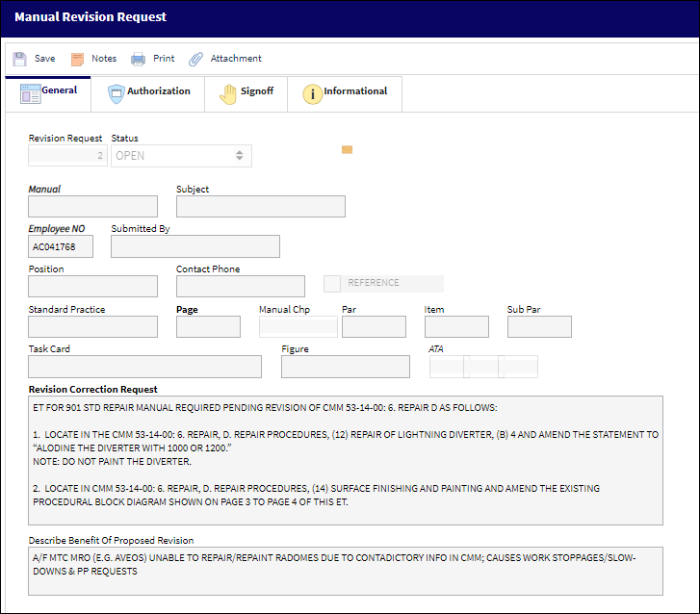This screenshot has width=700, height=614.
Task: Click the General tab form icon
Action: pos(30,93)
